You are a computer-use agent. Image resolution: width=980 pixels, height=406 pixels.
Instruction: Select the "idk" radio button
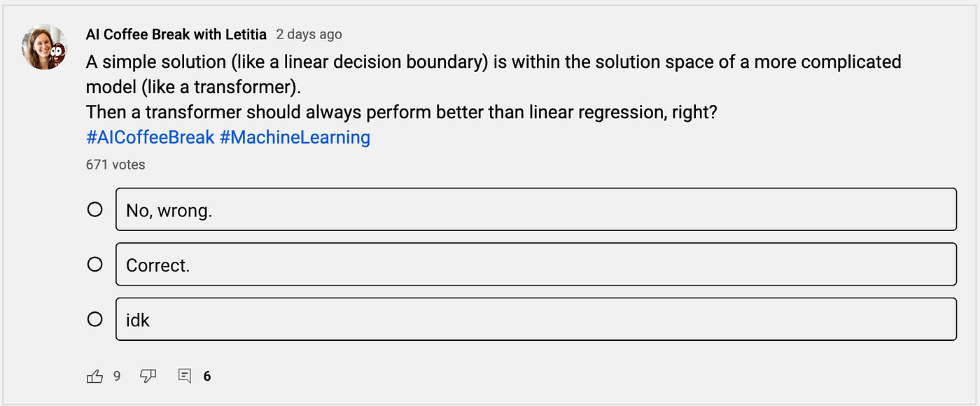95,319
